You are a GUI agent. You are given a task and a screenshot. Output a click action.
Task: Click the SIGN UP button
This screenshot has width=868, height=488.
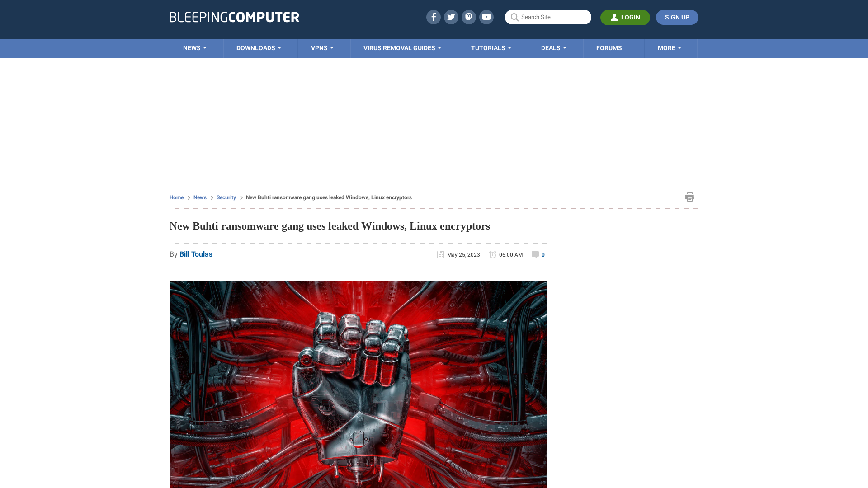677,17
